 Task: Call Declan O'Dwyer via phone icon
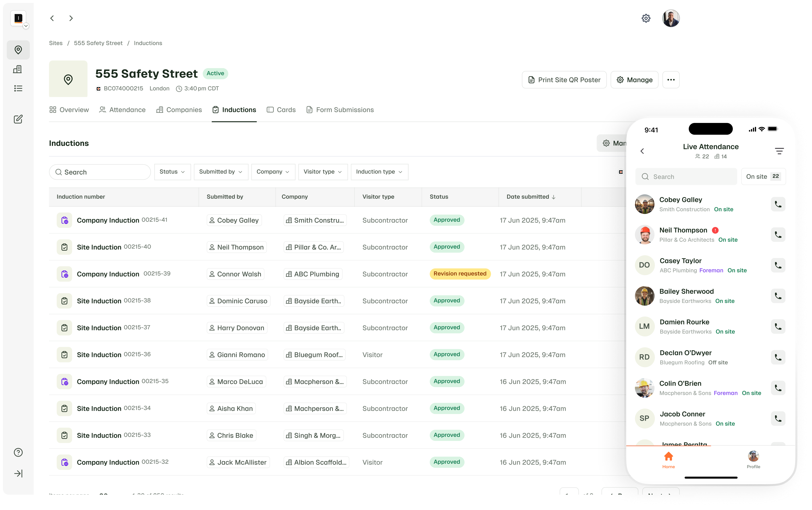pyautogui.click(x=778, y=357)
